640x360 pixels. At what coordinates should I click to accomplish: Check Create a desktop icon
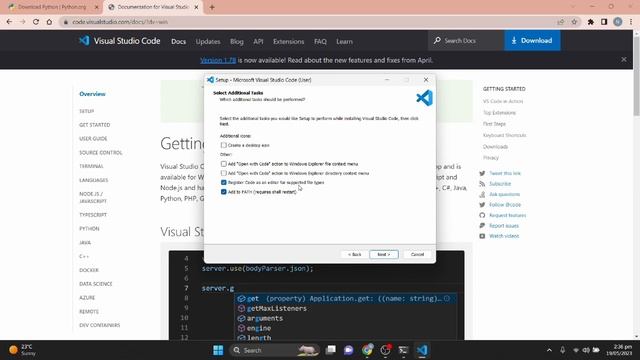tap(224, 145)
